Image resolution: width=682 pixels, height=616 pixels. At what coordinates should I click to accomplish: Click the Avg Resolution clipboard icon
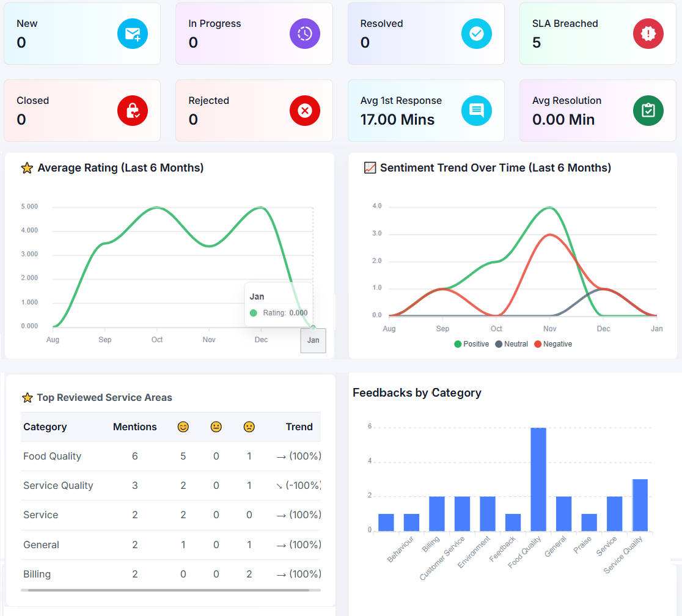(648, 111)
